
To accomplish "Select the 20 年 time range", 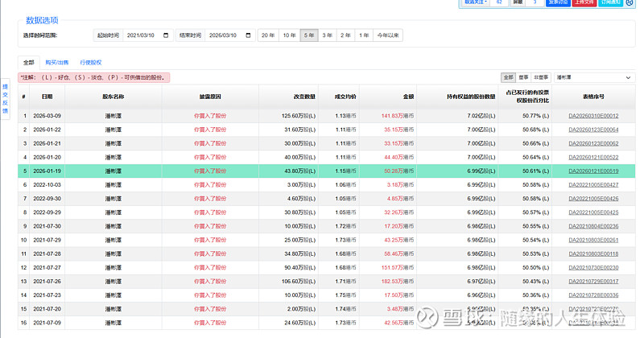I will click(x=267, y=35).
